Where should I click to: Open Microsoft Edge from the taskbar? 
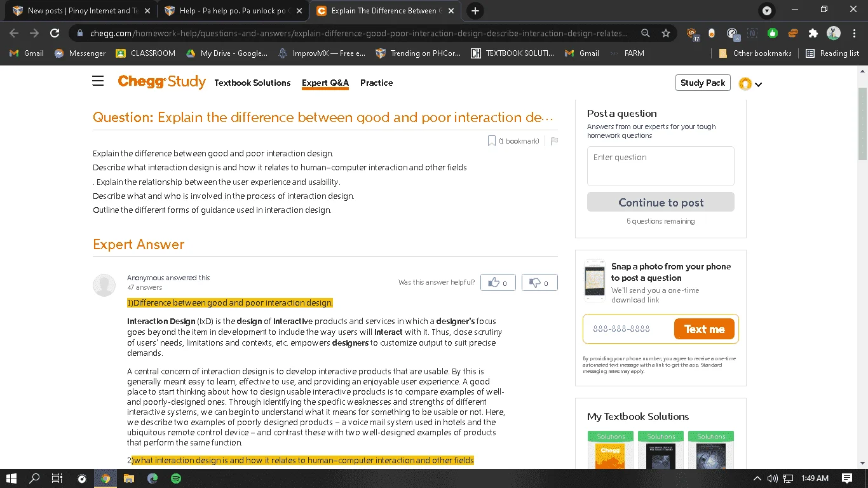153,478
